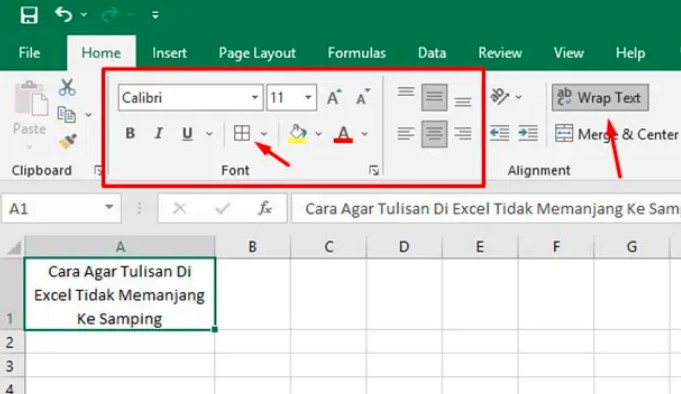
Task: Open the Undo history dropdown arrow
Action: (84, 15)
